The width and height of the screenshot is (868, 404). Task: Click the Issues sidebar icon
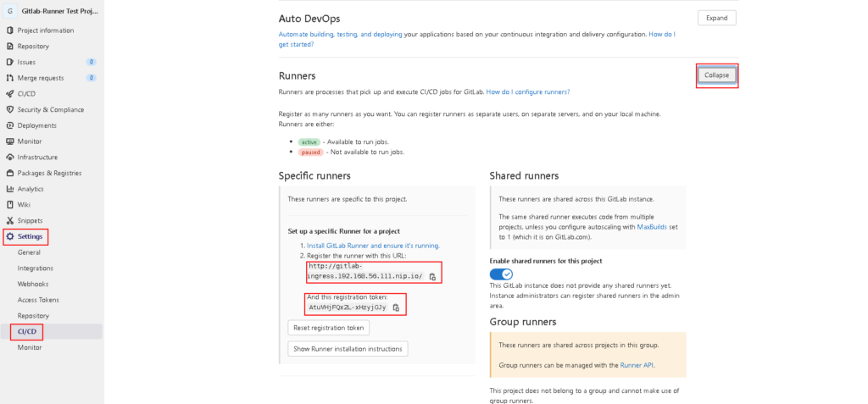pyautogui.click(x=10, y=62)
